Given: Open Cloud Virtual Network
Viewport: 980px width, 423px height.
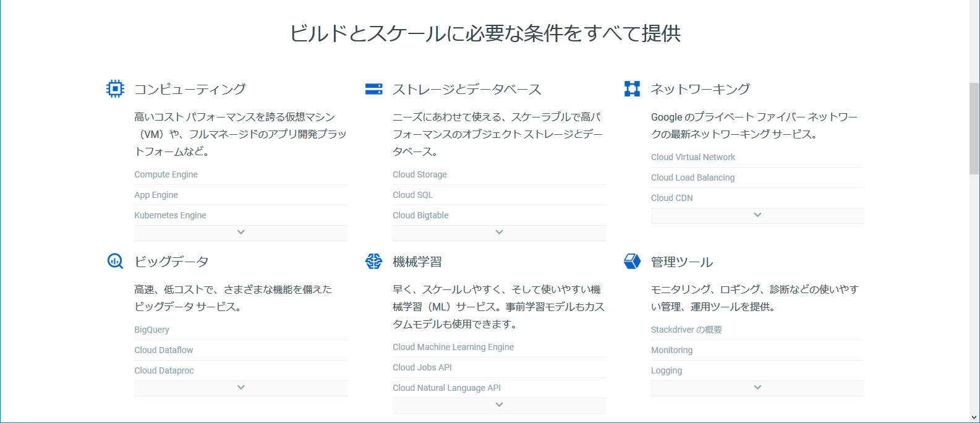Looking at the screenshot, I should (x=692, y=157).
